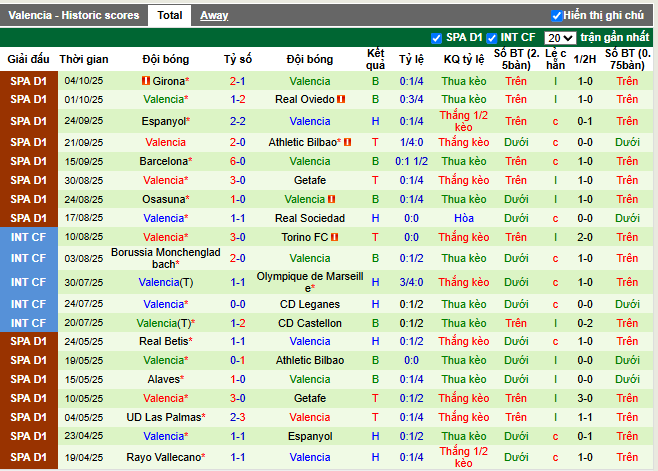This screenshot has height=471, width=658.
Task: Open the Barcelona team link
Action: point(164,161)
